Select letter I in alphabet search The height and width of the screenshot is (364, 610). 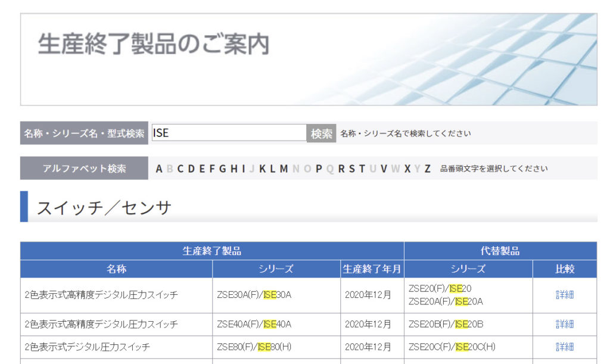(243, 169)
